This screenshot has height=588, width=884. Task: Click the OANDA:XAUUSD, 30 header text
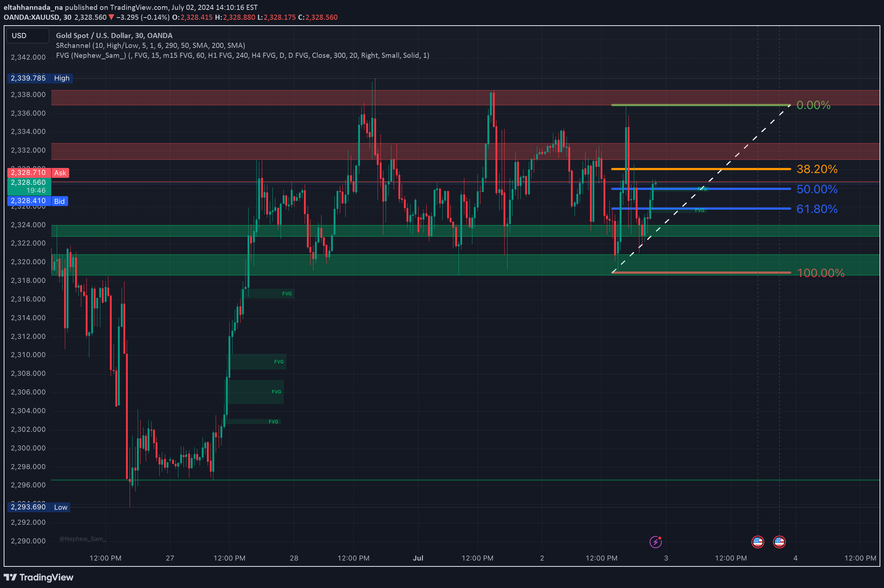37,17
